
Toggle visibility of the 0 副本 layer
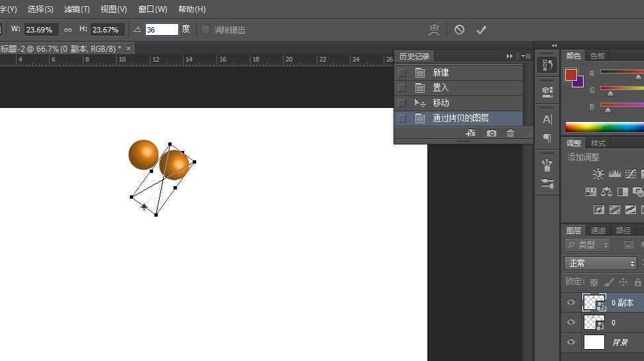(571, 303)
